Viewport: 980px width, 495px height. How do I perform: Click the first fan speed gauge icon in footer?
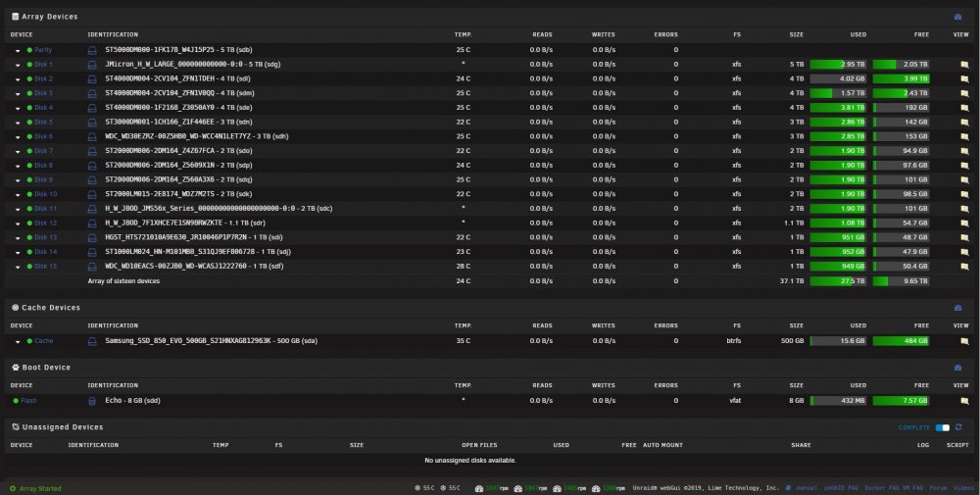pyautogui.click(x=479, y=489)
